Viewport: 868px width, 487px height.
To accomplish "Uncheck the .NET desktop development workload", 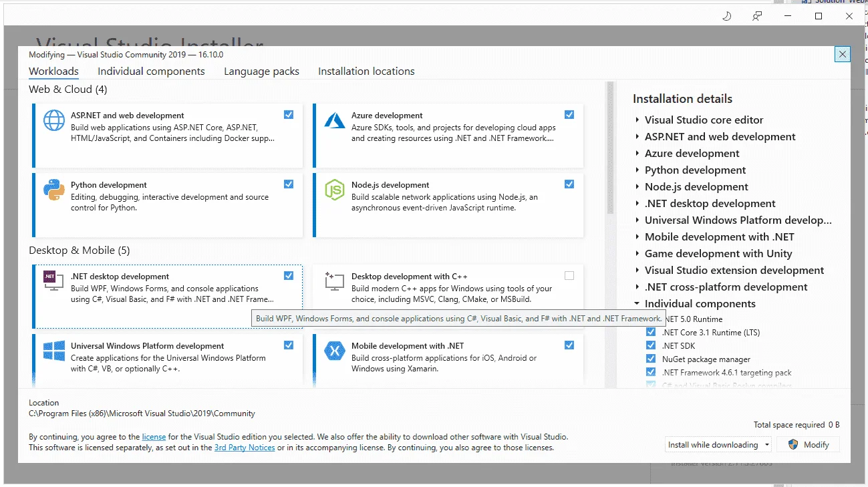I will (x=289, y=276).
